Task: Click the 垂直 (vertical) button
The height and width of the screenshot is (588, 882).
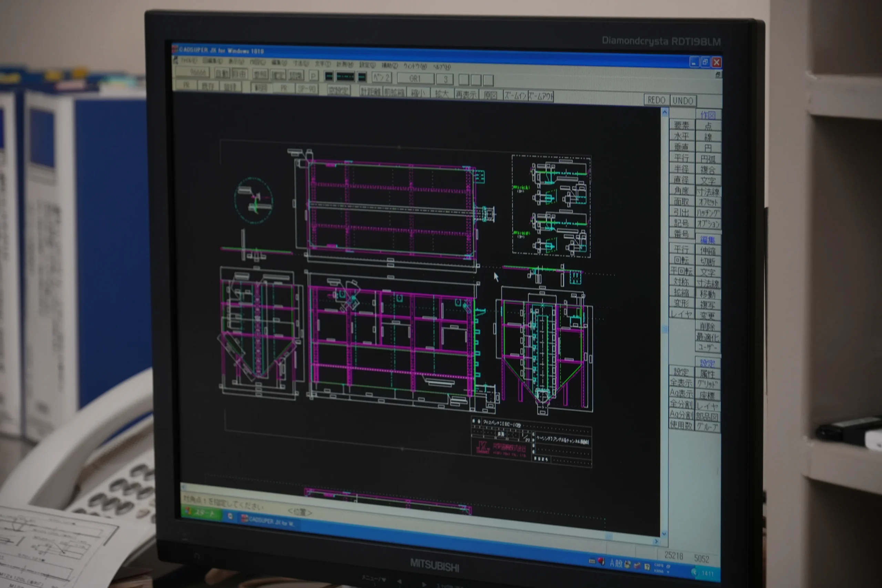Action: coord(682,147)
